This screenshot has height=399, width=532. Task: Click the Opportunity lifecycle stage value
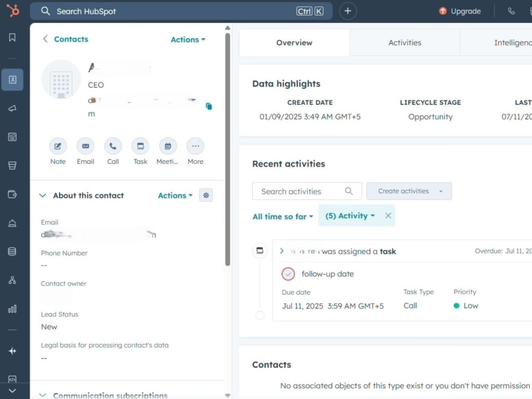430,117
